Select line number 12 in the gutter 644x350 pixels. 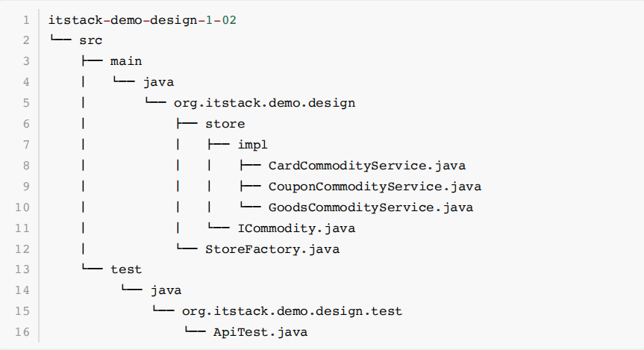(22, 249)
